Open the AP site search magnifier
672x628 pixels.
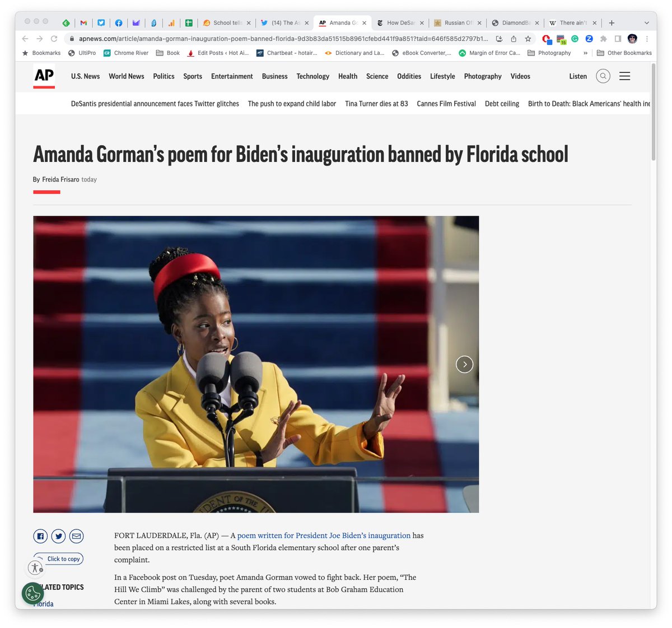coord(603,76)
